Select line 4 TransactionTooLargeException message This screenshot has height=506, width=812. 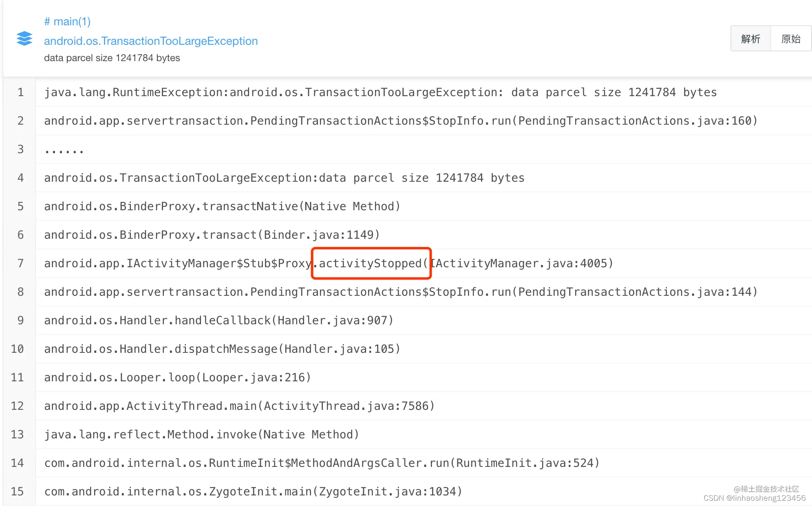click(284, 178)
